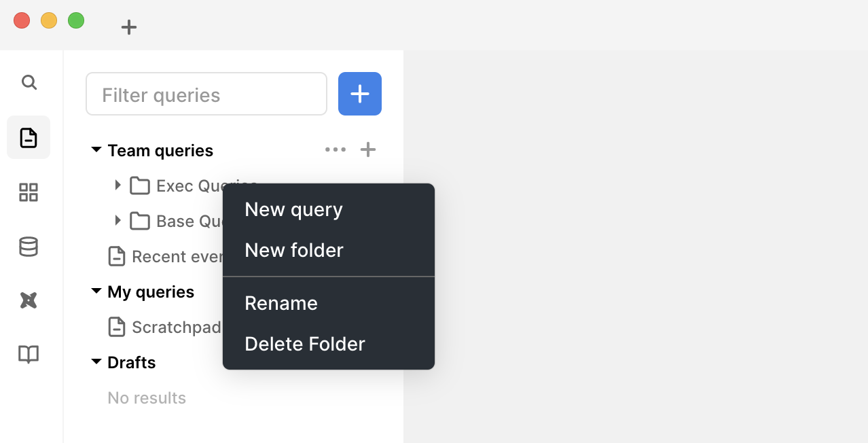Viewport: 868px width, 443px height.
Task: Open the search icon in sidebar
Action: pos(29,82)
